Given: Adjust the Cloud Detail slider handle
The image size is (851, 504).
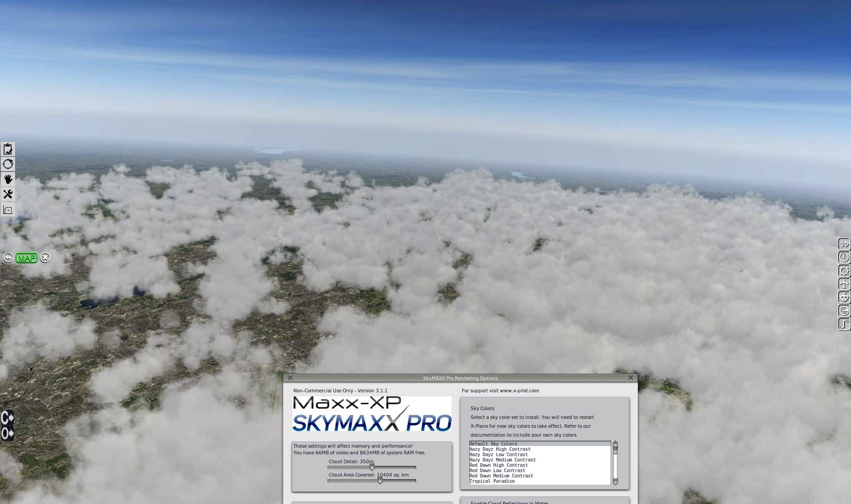Looking at the screenshot, I should (x=372, y=467).
